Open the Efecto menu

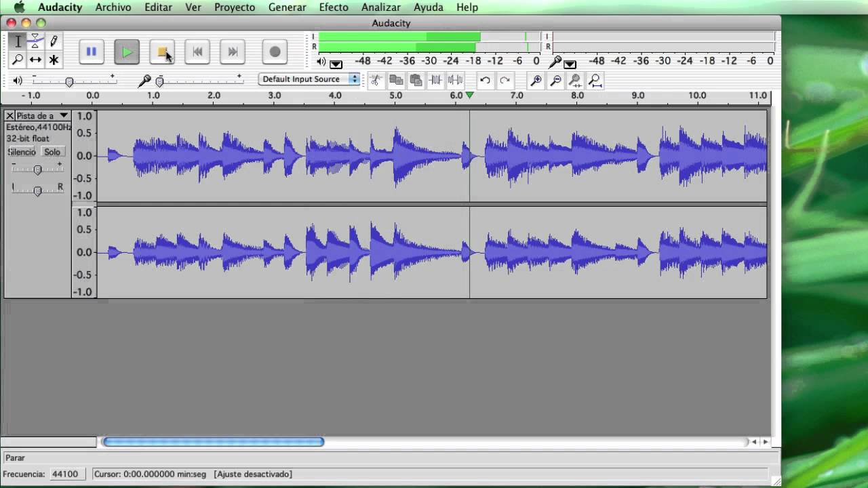334,7
